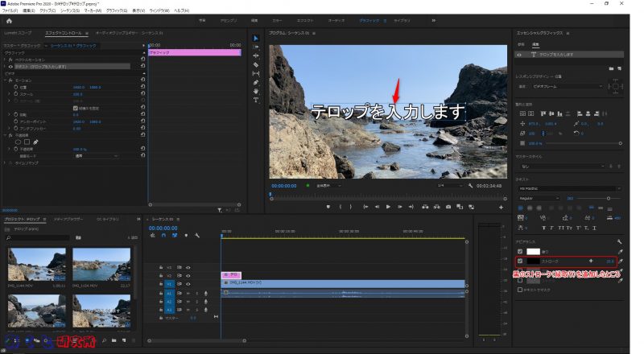The width and height of the screenshot is (644, 354).
Task: Open the File menu
Action: click(x=10, y=10)
